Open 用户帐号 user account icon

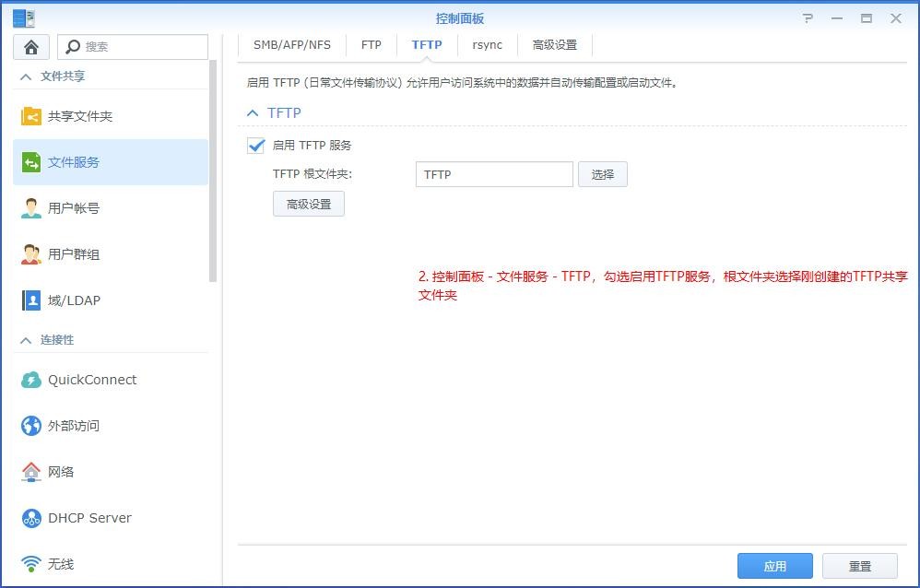(31, 208)
